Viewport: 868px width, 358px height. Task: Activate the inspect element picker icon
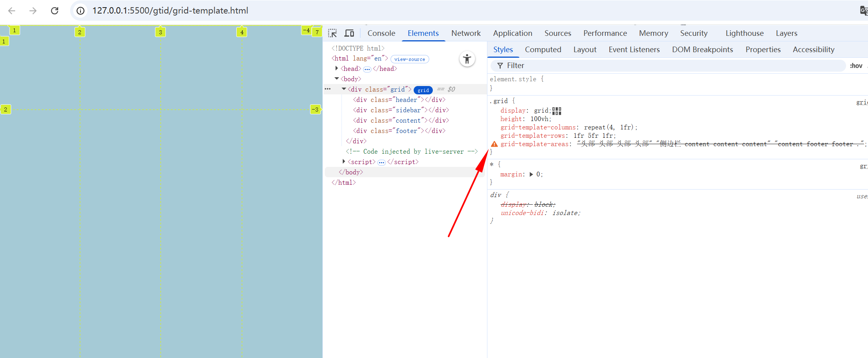[332, 33]
